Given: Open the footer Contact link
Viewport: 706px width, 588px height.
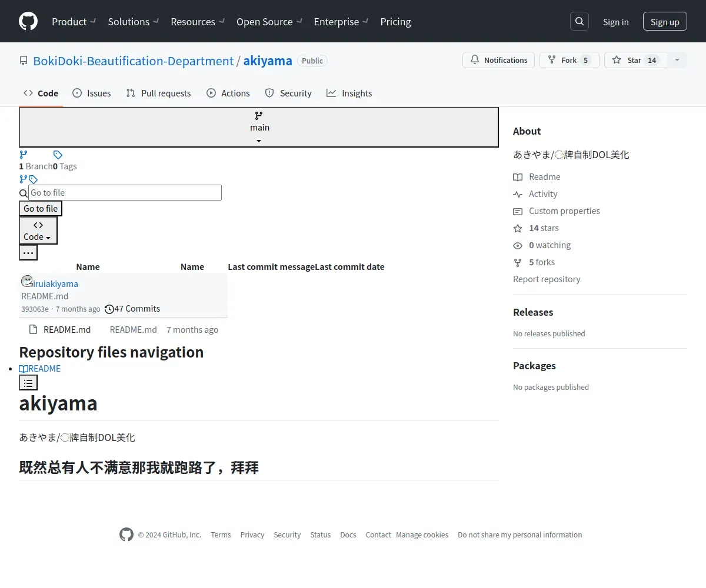Looking at the screenshot, I should (x=378, y=534).
